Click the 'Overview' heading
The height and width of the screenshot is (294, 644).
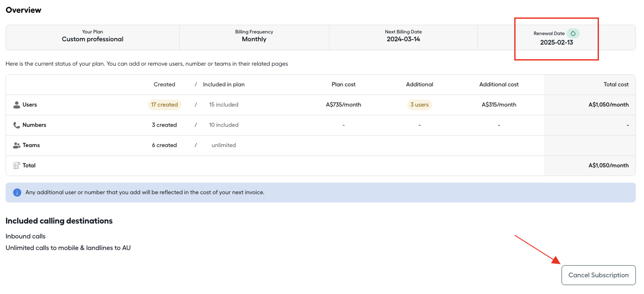[x=23, y=10]
